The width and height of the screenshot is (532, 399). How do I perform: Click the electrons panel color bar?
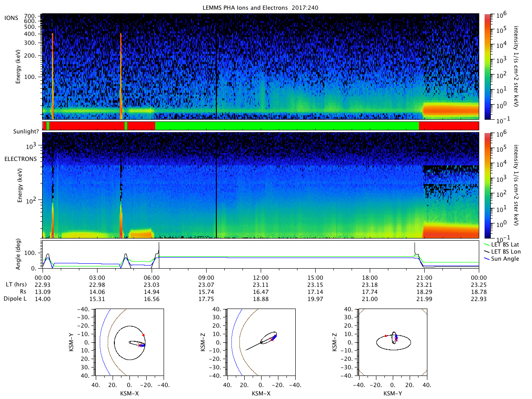487,185
